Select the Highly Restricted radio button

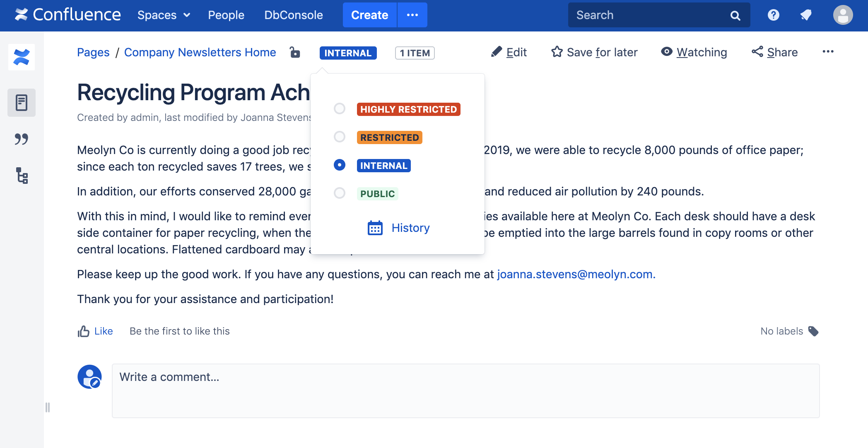pyautogui.click(x=340, y=109)
